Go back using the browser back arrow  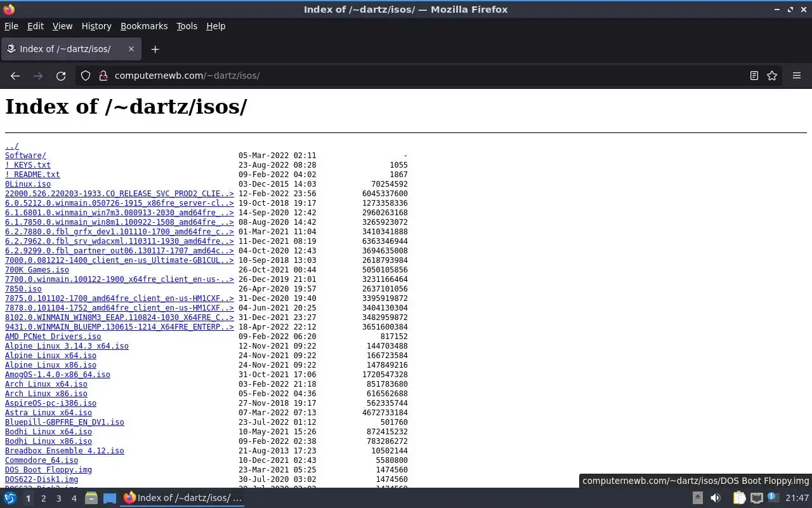click(15, 76)
